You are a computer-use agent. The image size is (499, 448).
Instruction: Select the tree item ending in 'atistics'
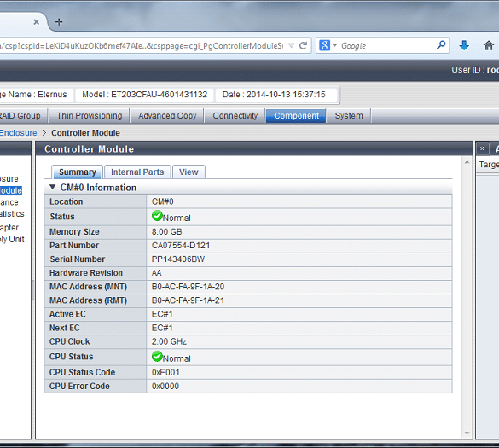[12, 213]
